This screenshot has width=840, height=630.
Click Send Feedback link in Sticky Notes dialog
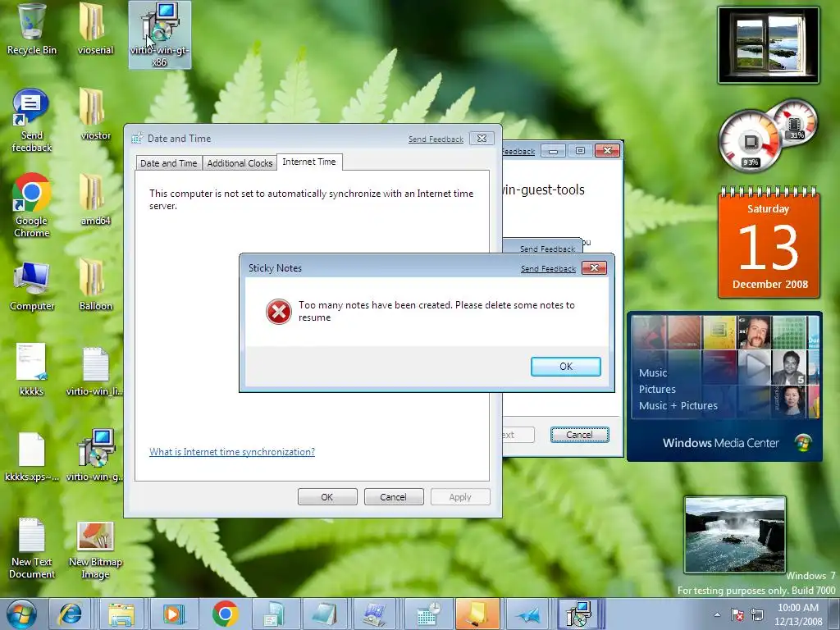click(x=548, y=269)
